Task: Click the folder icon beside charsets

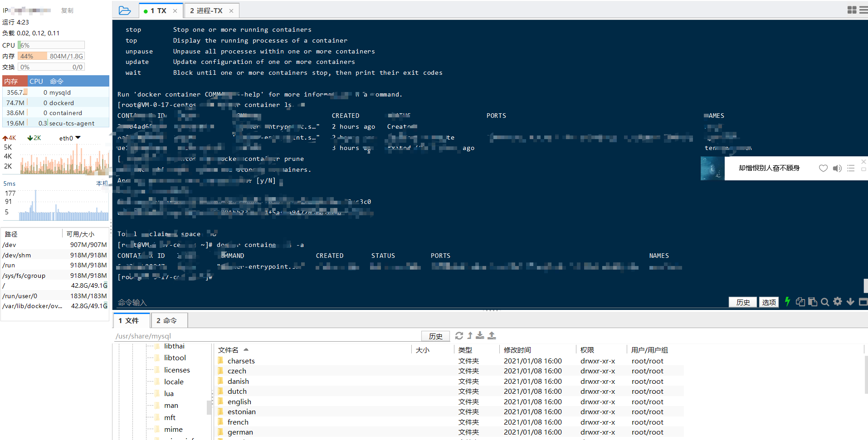Action: coord(220,361)
